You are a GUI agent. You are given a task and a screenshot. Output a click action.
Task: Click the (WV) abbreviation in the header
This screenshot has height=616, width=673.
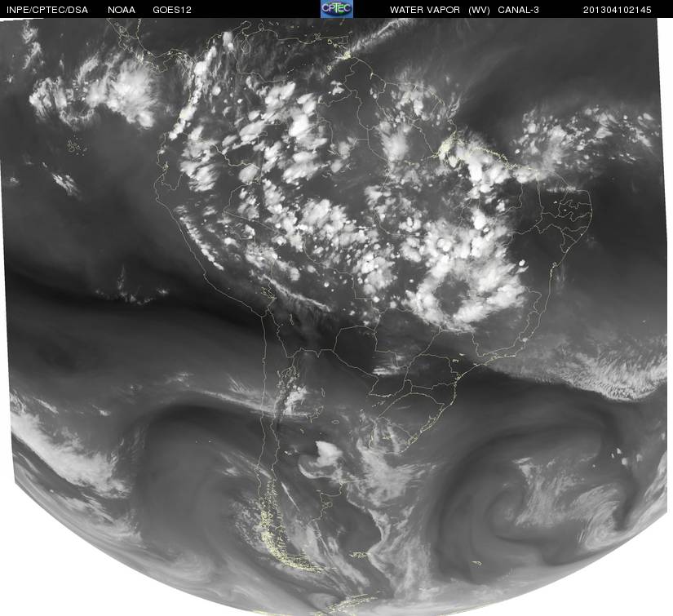[479, 10]
